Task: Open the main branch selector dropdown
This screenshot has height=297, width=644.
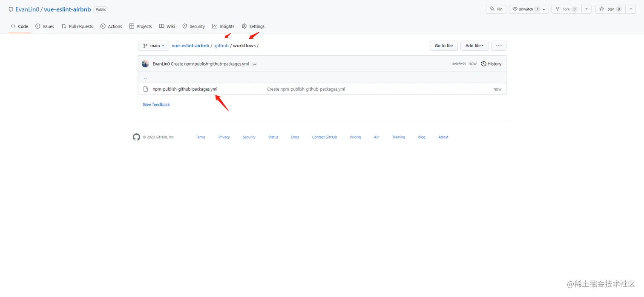Action: (x=153, y=46)
